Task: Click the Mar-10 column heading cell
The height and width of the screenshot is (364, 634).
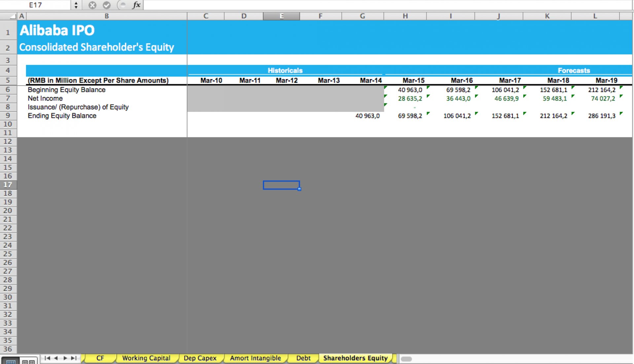Action: pyautogui.click(x=211, y=81)
